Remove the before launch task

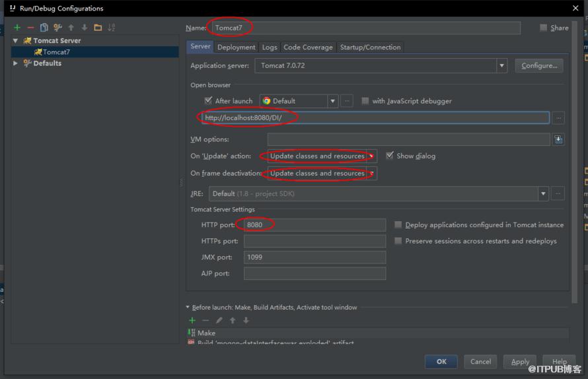[205, 320]
